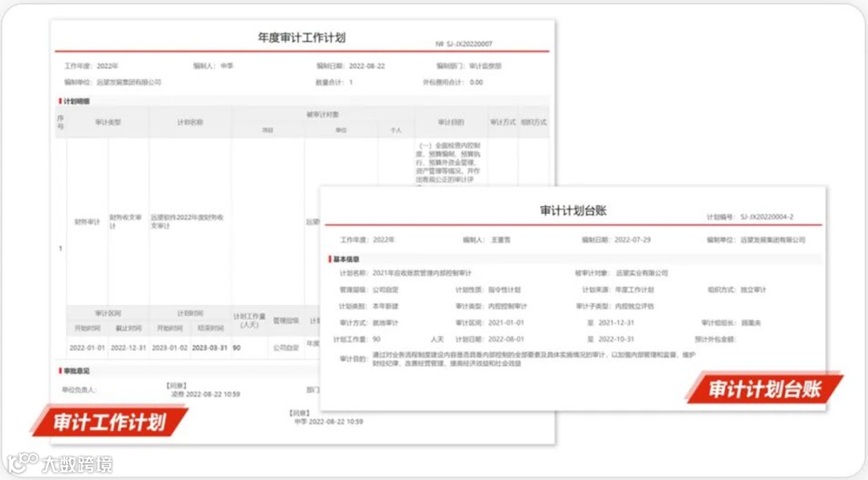Image resolution: width=868 pixels, height=480 pixels.
Task: Click the 计划明细 section heading
Action: pyautogui.click(x=76, y=101)
